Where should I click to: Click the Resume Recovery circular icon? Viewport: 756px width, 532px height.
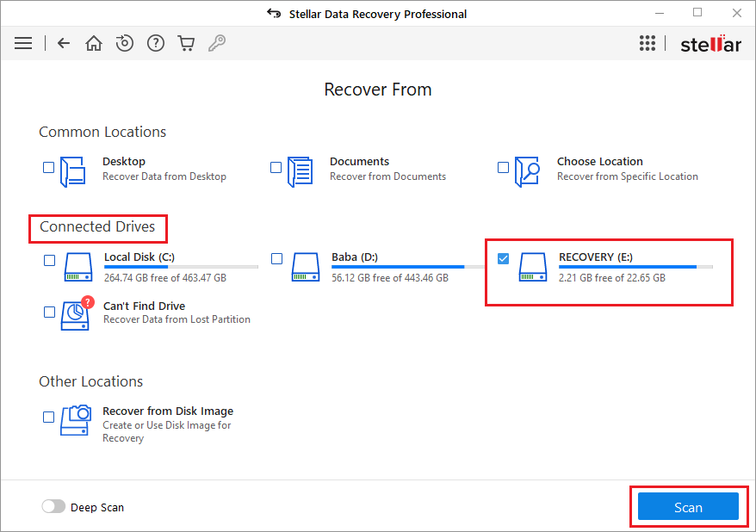(x=124, y=43)
